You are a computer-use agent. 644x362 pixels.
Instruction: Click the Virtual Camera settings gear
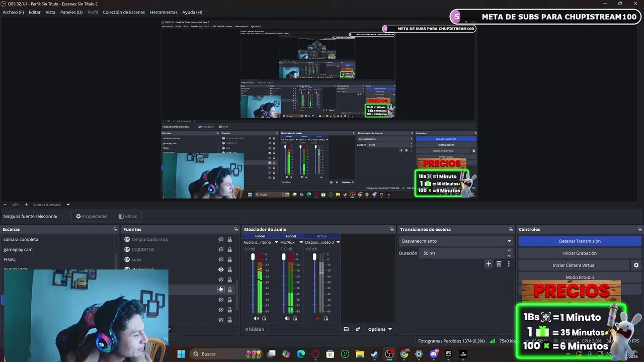tap(636, 265)
